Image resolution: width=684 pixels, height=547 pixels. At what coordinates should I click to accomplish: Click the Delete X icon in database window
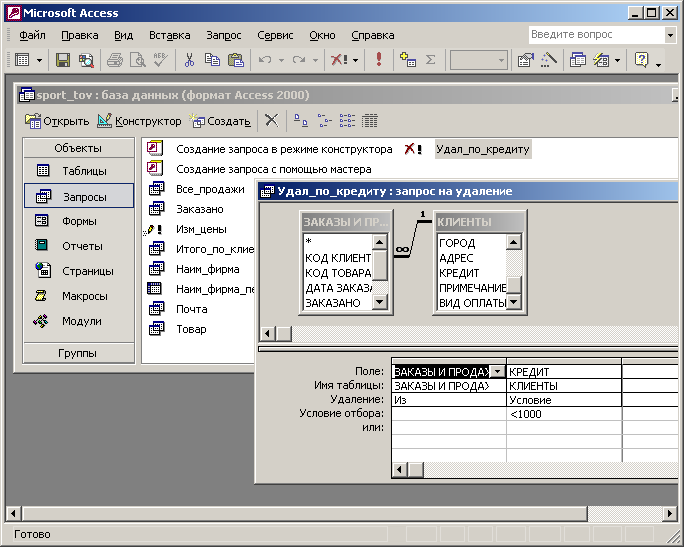[x=271, y=120]
